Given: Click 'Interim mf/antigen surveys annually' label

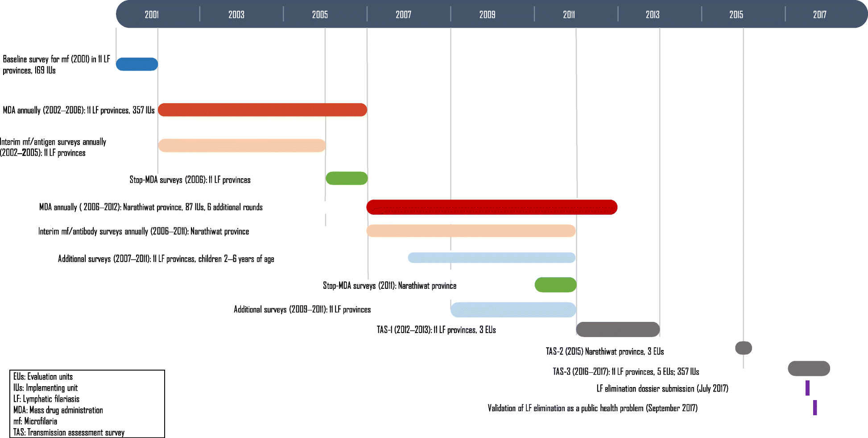Looking at the screenshot, I should [53, 147].
